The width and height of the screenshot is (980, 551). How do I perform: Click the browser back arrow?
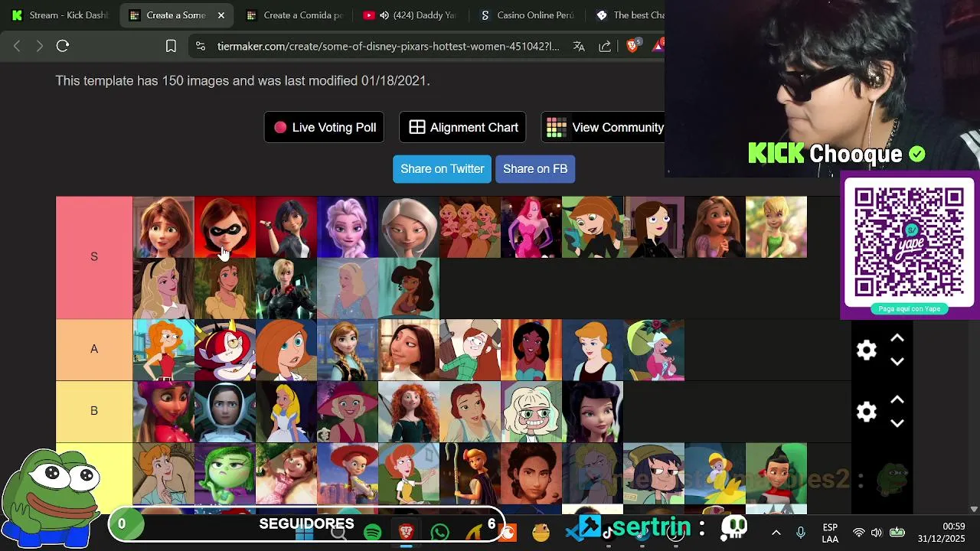(x=17, y=46)
